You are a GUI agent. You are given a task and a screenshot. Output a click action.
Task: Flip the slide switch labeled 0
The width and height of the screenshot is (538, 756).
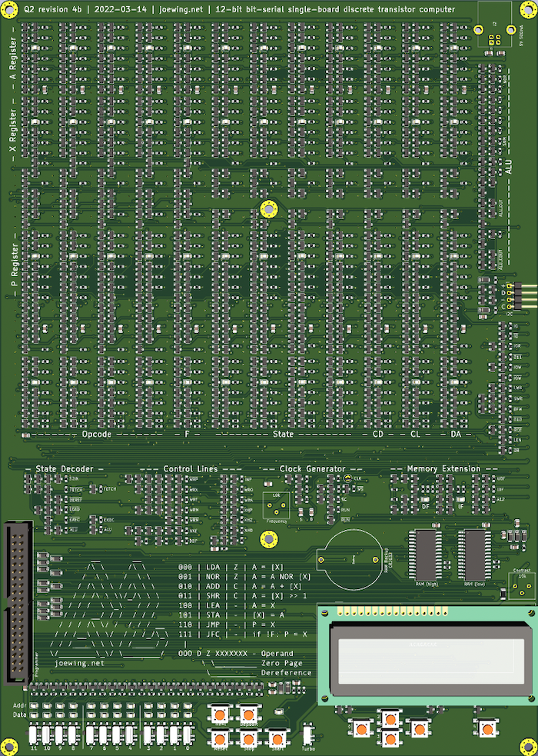point(188,734)
